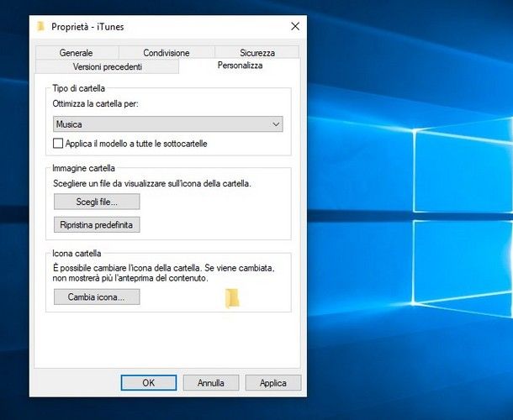
Task: Select the Personalizza tab
Action: pos(240,66)
